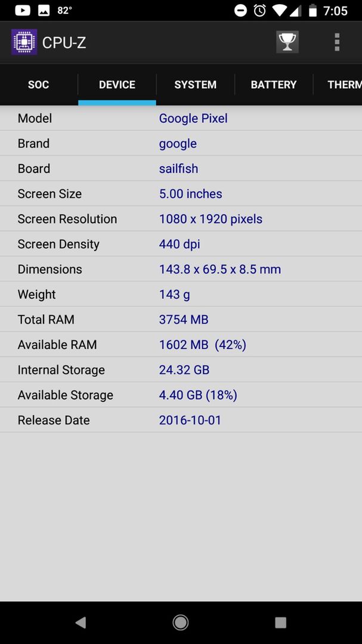Tap the Available RAM row
Screen dimensions: 362x644
181,345
